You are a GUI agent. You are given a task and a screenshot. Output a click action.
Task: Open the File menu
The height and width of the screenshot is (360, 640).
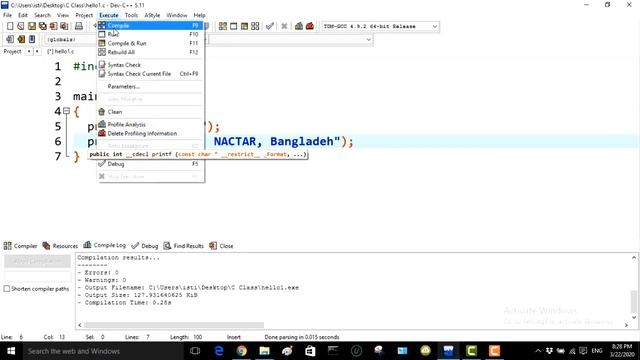coord(7,15)
